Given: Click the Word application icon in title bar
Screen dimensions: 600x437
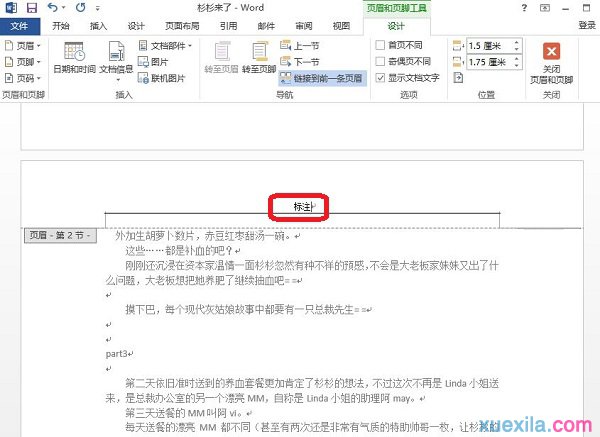Looking at the screenshot, I should click(x=11, y=8).
